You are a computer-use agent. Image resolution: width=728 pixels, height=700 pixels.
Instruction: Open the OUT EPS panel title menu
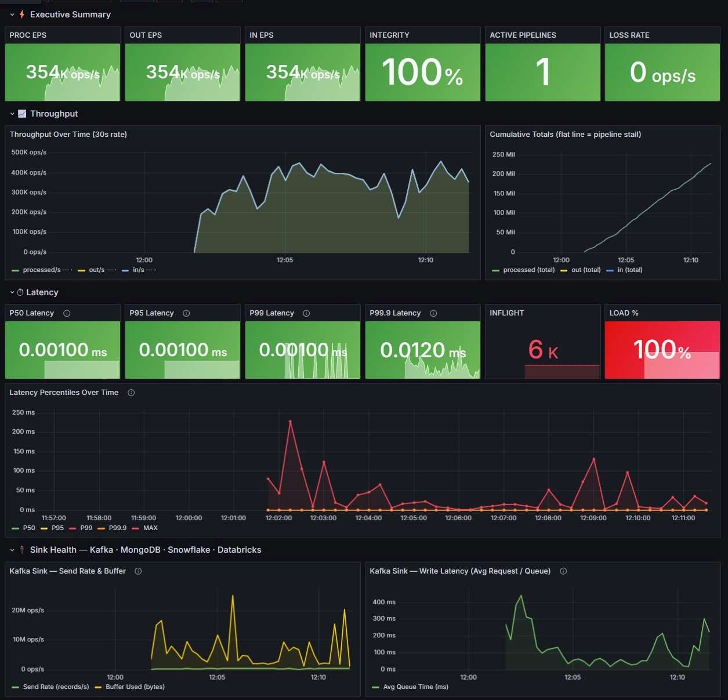pyautogui.click(x=146, y=35)
